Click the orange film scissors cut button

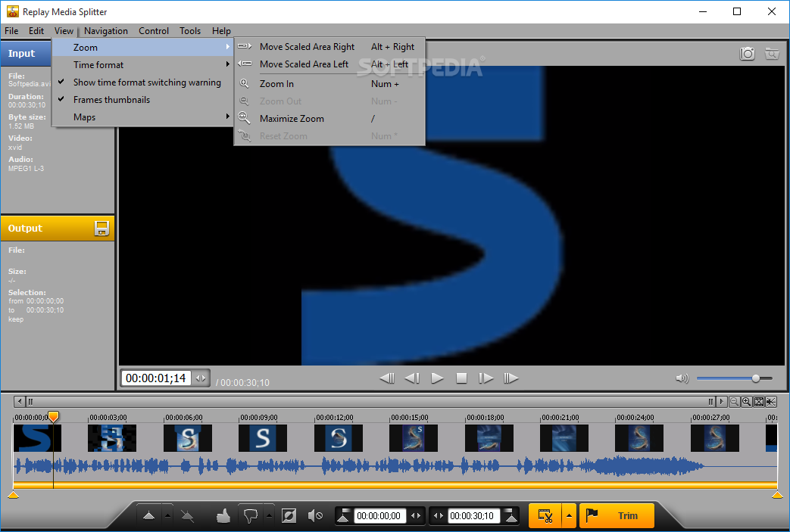(545, 515)
